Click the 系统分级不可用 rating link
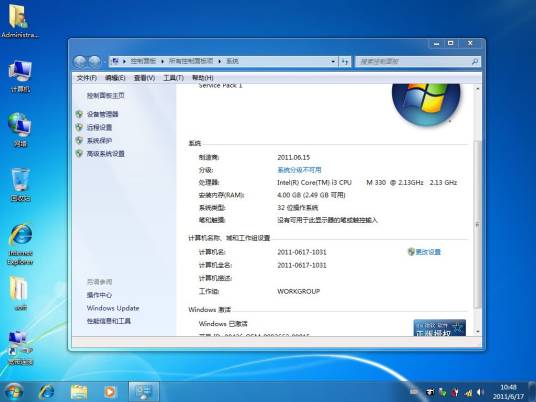The image size is (536, 402). [299, 170]
